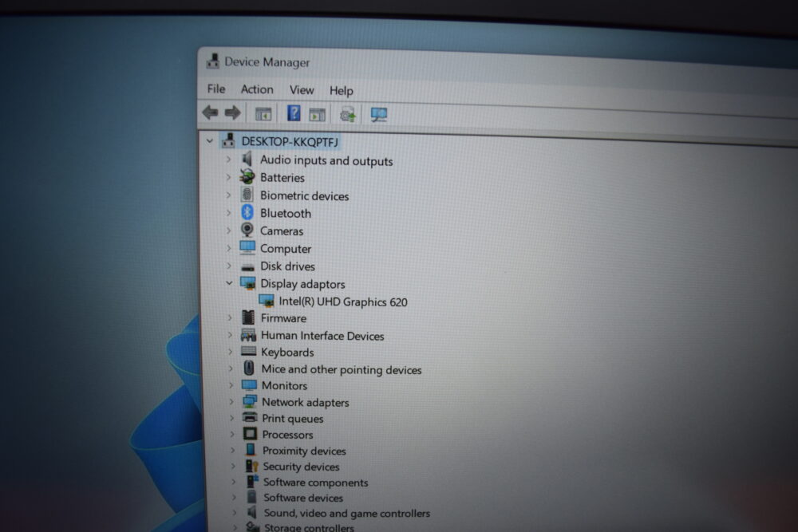This screenshot has height=532, width=798.
Task: Click the Show/Hide Action Pane toolbar icon
Action: [317, 114]
